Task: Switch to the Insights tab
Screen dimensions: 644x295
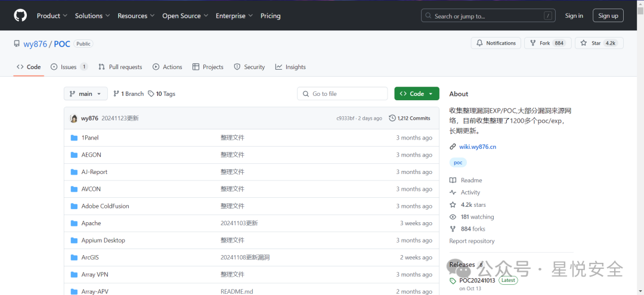Action: point(290,67)
